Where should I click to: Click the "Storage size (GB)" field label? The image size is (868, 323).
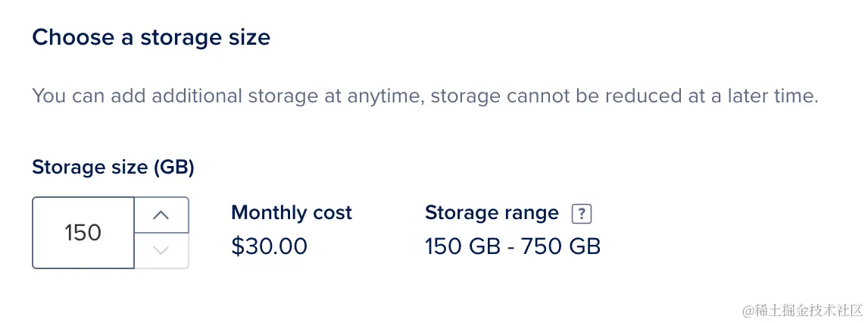(x=113, y=168)
